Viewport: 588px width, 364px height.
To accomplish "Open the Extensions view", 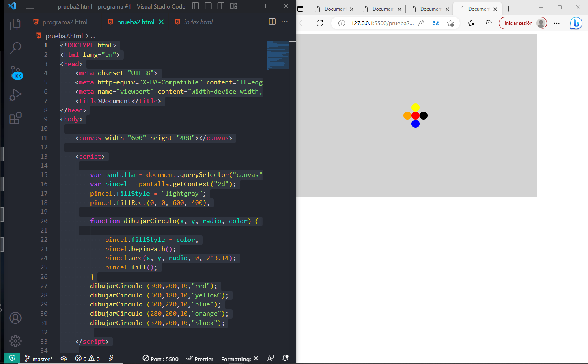I will [15, 118].
